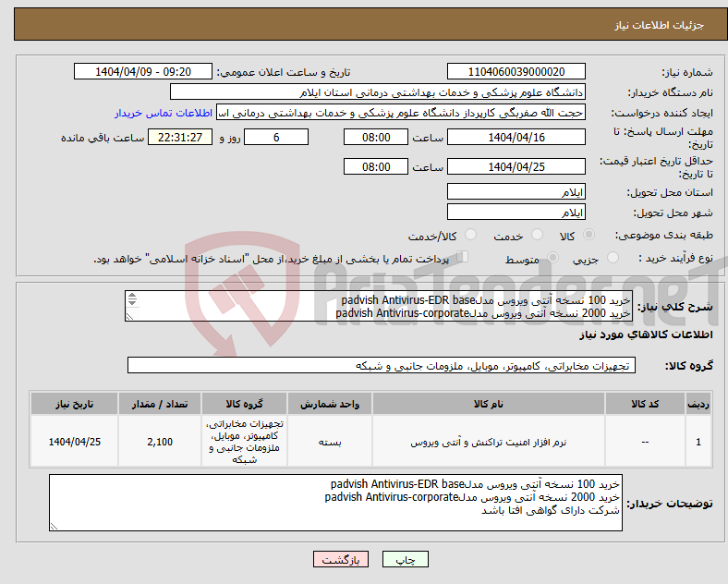This screenshot has height=584, width=728.
Task: Click the تعداد / مقدار column header
Action: click(x=160, y=404)
